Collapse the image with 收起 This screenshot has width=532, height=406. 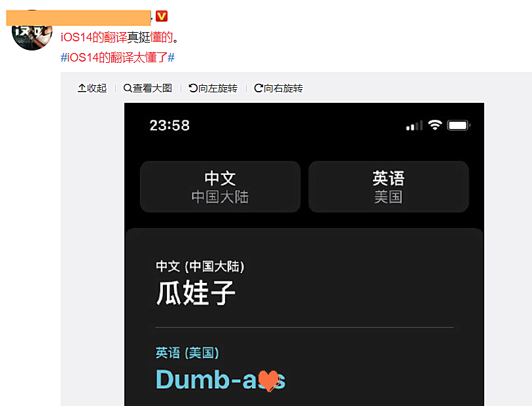(x=92, y=88)
